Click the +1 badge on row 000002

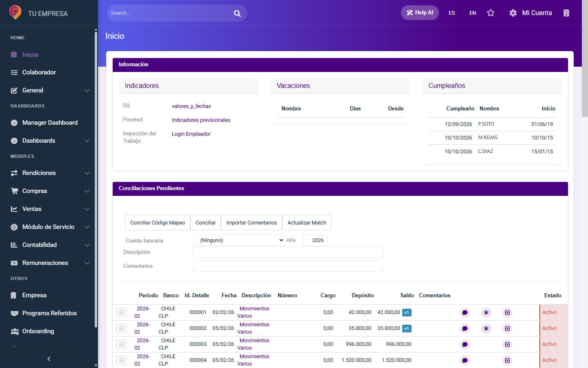pyautogui.click(x=407, y=328)
